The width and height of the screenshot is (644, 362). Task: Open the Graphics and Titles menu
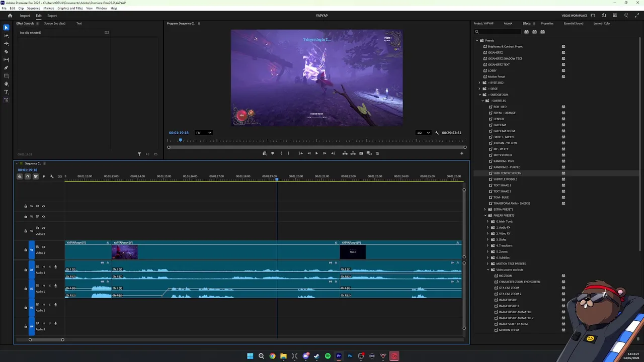pos(70,8)
